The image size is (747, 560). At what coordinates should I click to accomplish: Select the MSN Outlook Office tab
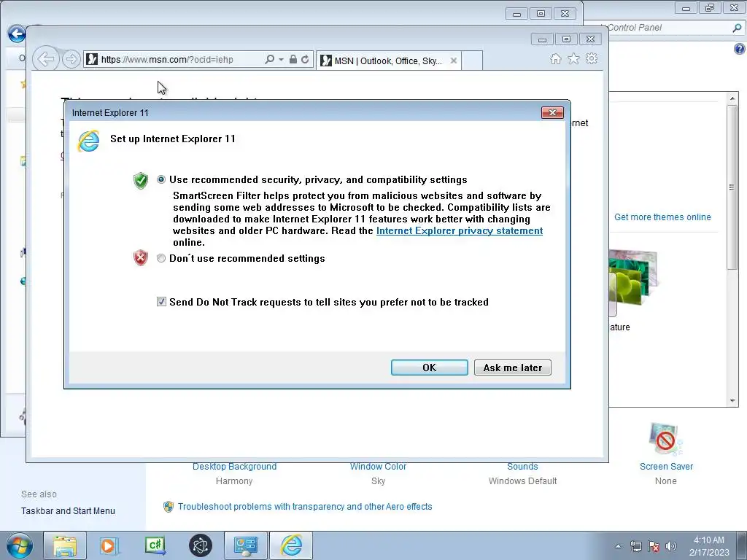388,61
